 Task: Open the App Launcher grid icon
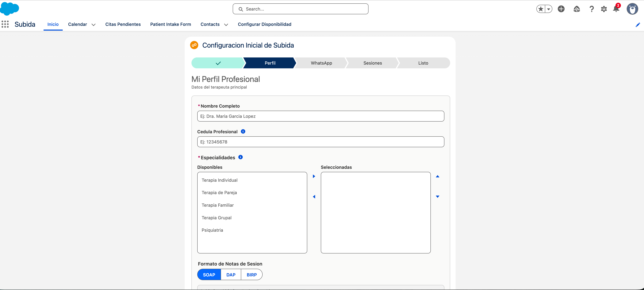pos(5,24)
